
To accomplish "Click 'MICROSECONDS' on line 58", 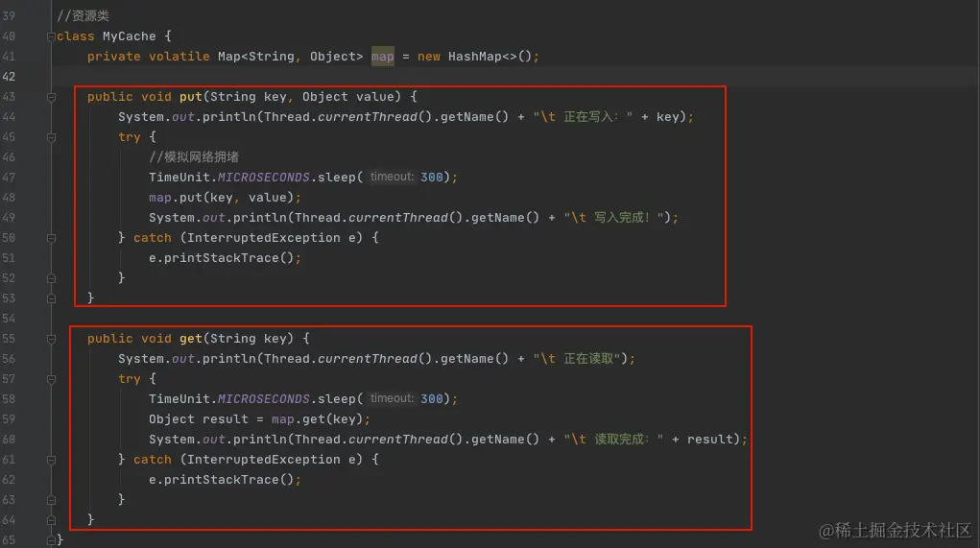I will [x=263, y=398].
